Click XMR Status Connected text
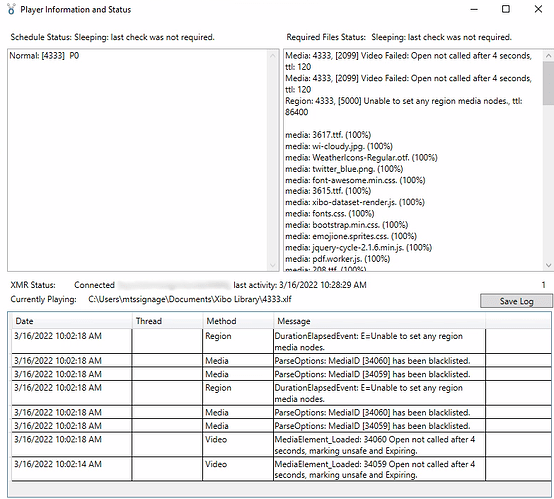Screen dimensions: 554x499 click(94, 285)
